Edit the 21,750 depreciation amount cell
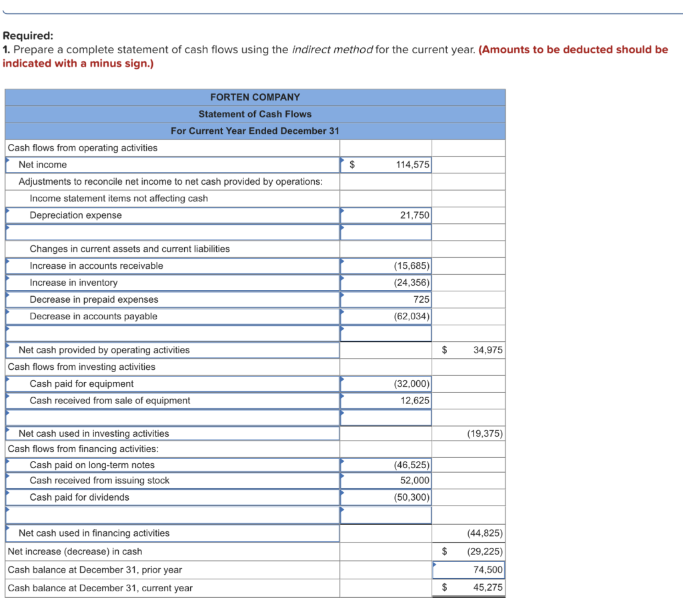The height and width of the screenshot is (616, 683). (x=394, y=215)
